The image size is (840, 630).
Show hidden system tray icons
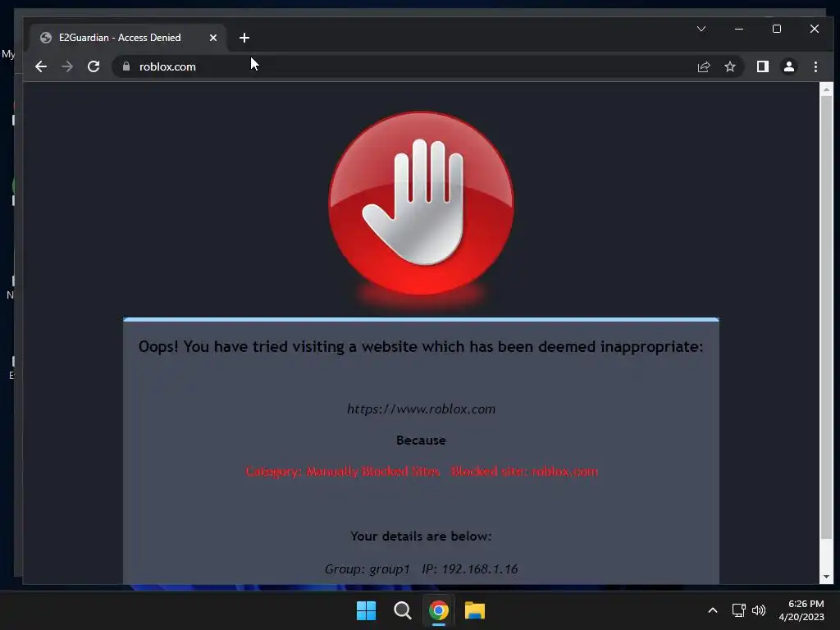pos(713,610)
